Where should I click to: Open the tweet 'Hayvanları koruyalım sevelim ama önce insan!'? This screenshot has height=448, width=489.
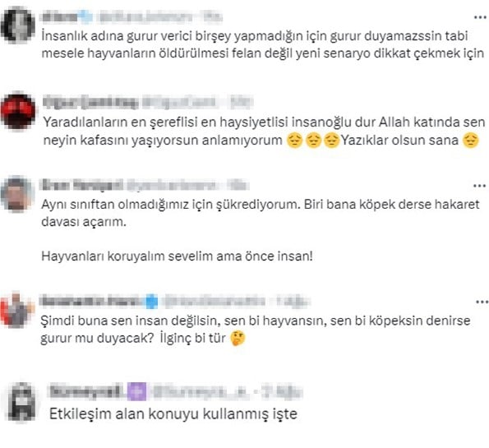tap(178, 256)
